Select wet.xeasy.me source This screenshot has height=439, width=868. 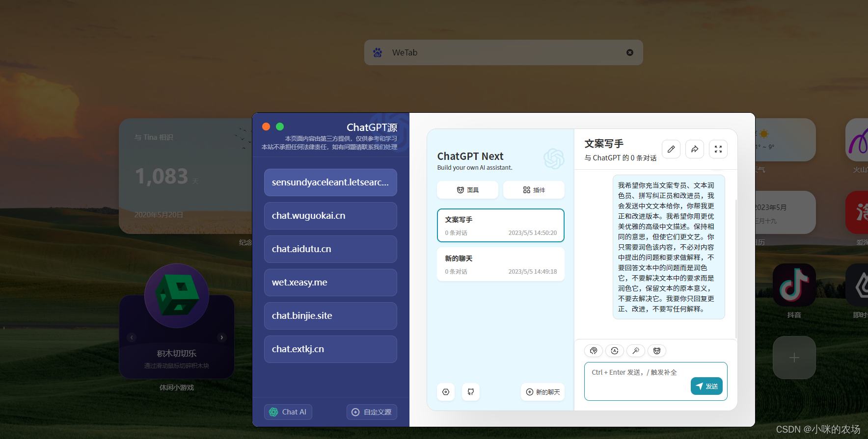(x=330, y=283)
